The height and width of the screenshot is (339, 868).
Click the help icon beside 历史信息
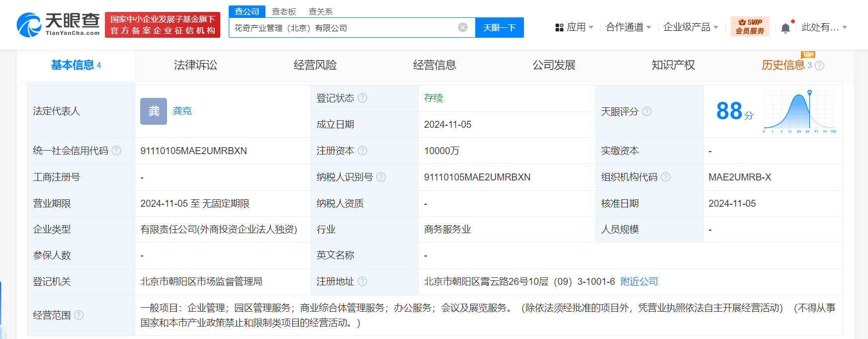click(820, 66)
